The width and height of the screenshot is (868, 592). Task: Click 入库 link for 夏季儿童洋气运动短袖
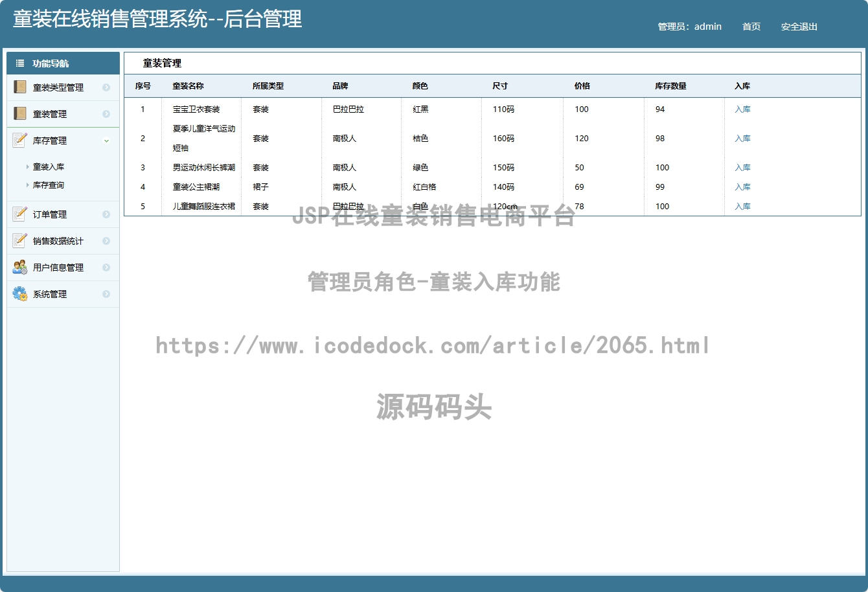(742, 139)
